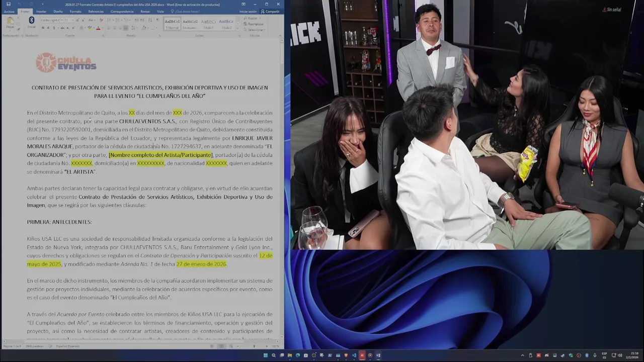Expand the Fuente dialog launcher
Screen dimensions: 644x362
click(x=103, y=36)
